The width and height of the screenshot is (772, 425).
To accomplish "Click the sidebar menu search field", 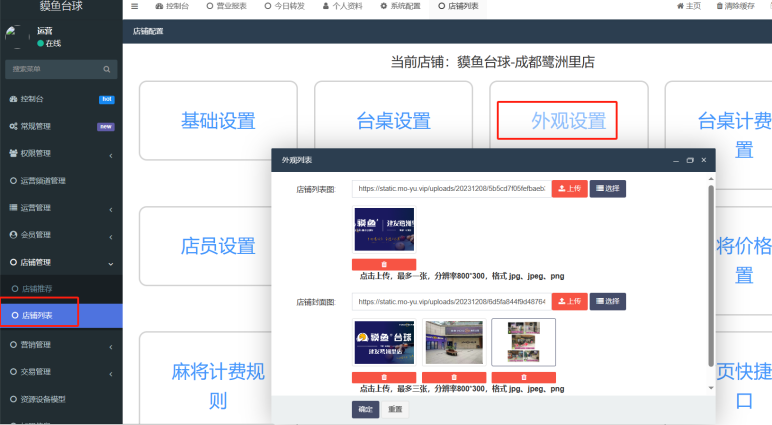I will point(61,69).
